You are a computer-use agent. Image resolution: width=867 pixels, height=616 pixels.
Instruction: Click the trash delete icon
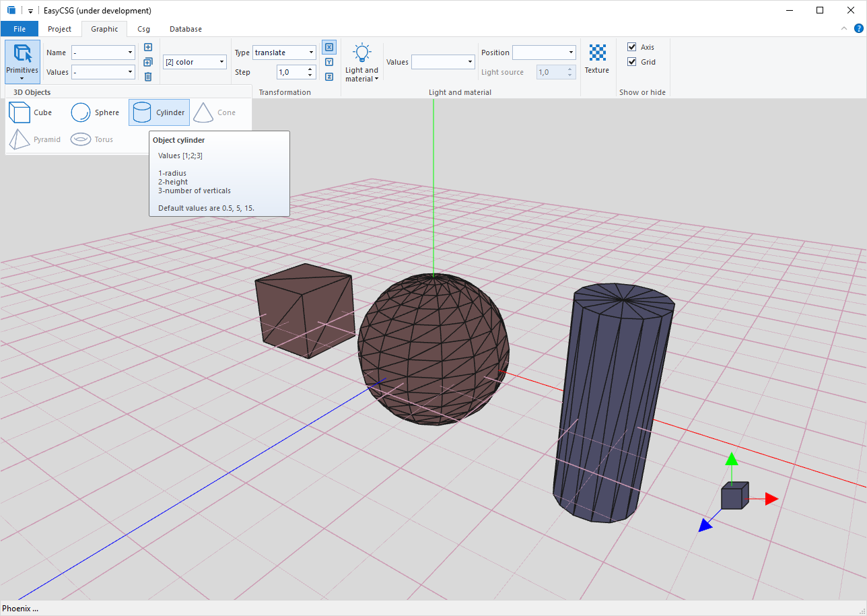(148, 77)
